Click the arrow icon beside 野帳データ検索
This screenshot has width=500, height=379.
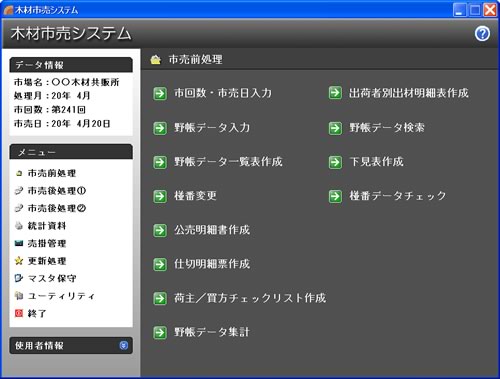tap(335, 128)
